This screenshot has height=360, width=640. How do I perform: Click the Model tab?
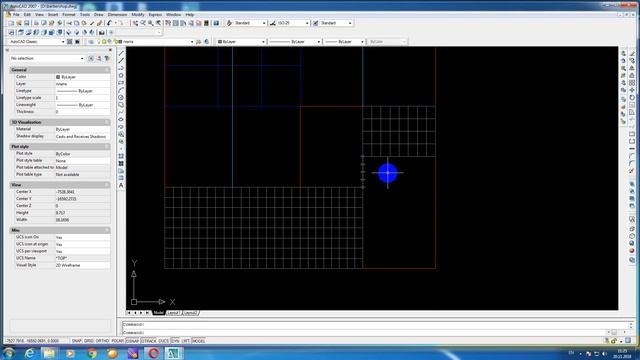point(158,313)
